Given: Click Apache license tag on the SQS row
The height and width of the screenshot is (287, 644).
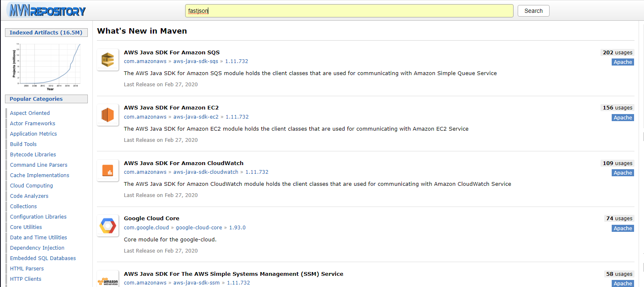Looking at the screenshot, I should coord(623,62).
